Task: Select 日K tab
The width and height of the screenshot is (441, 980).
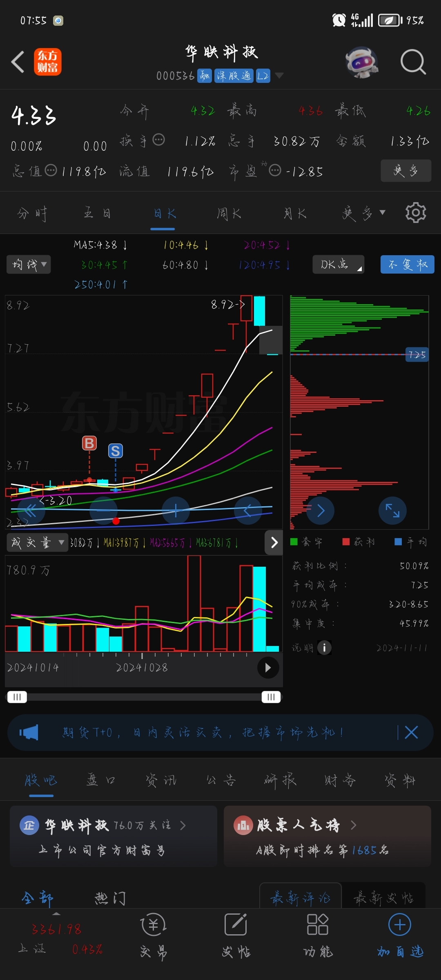Action: point(165,213)
